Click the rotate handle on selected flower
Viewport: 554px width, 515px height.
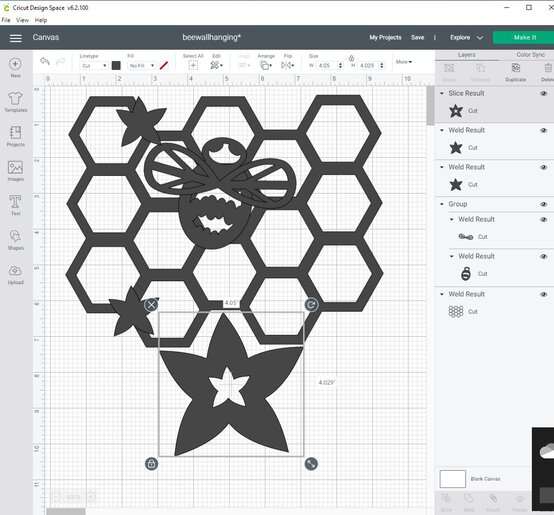coord(311,304)
